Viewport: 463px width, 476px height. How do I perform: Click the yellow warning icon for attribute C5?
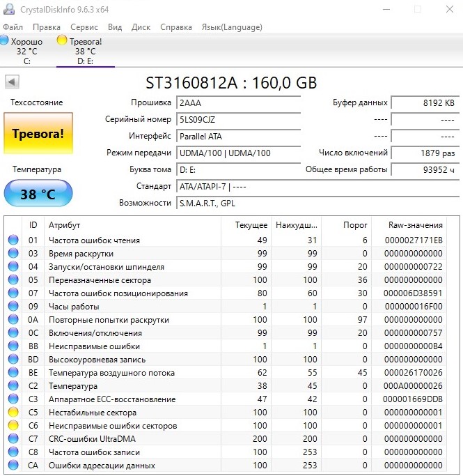tap(13, 413)
